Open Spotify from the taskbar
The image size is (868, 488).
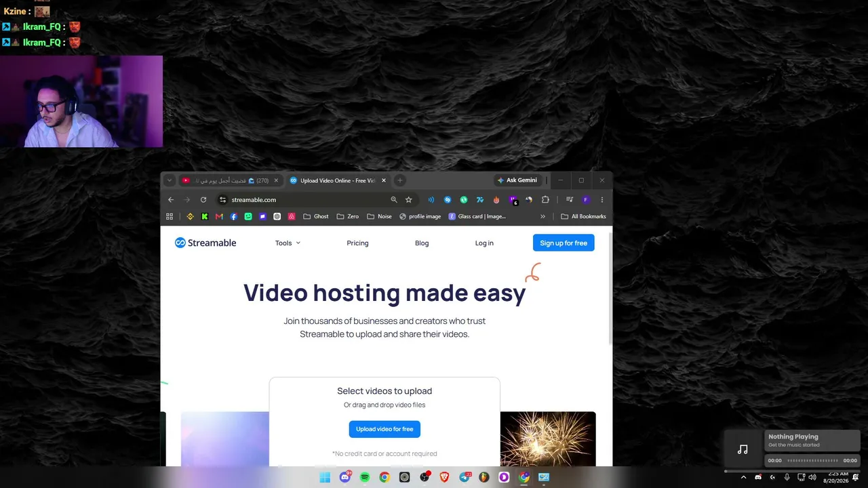365,477
